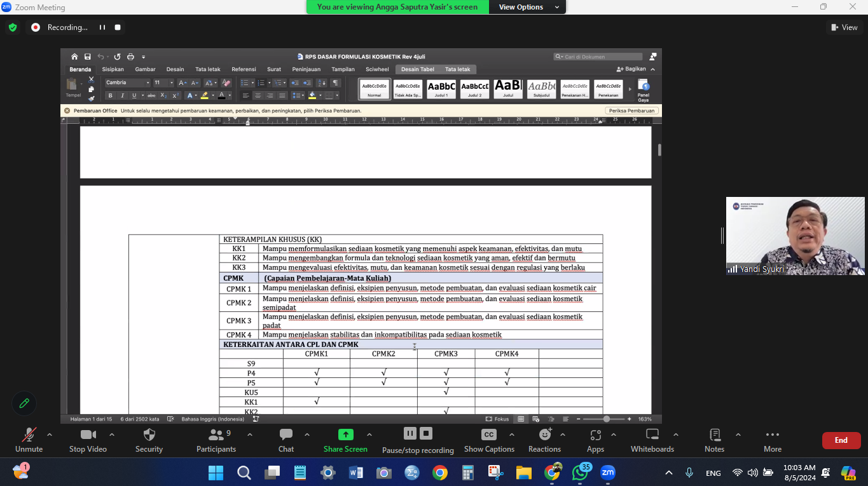The height and width of the screenshot is (486, 868).
Task: Open WhatsApp from the taskbar
Action: click(x=580, y=473)
